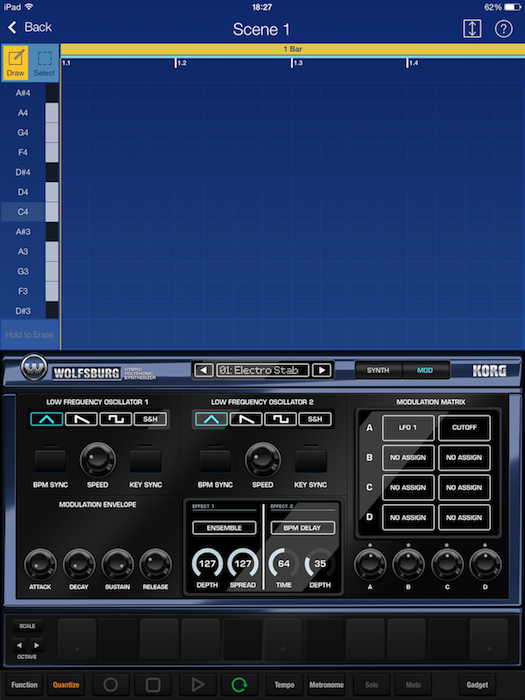525x700 pixels.
Task: Select the Draw pencil tool
Action: coord(16,62)
